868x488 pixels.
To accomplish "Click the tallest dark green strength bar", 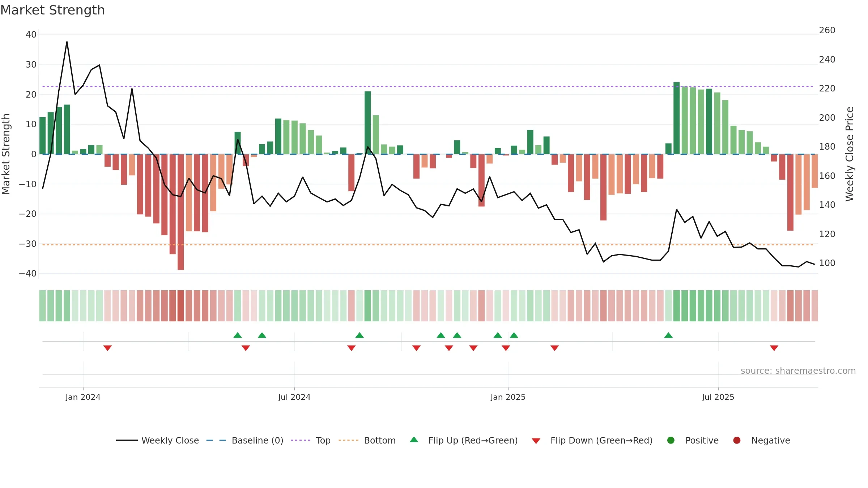I will (x=676, y=118).
